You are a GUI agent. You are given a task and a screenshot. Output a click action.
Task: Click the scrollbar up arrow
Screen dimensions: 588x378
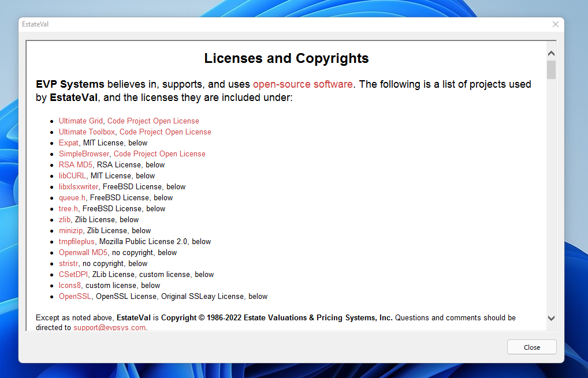tap(551, 54)
